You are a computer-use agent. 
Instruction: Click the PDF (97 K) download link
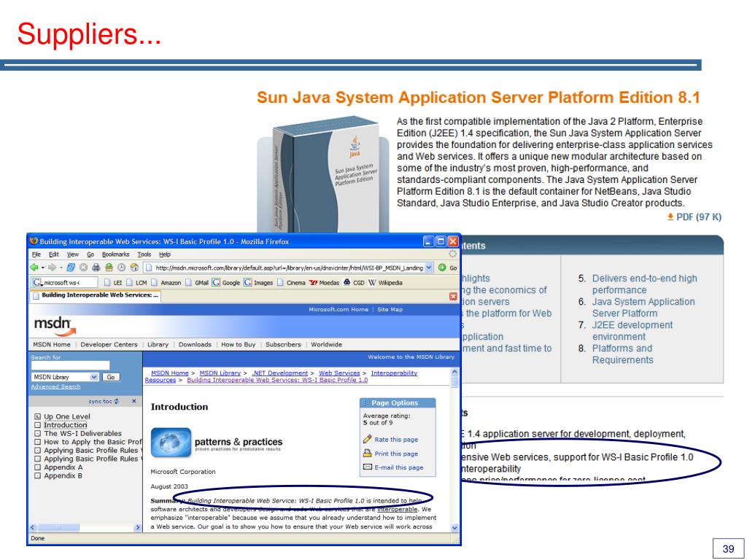(x=694, y=217)
